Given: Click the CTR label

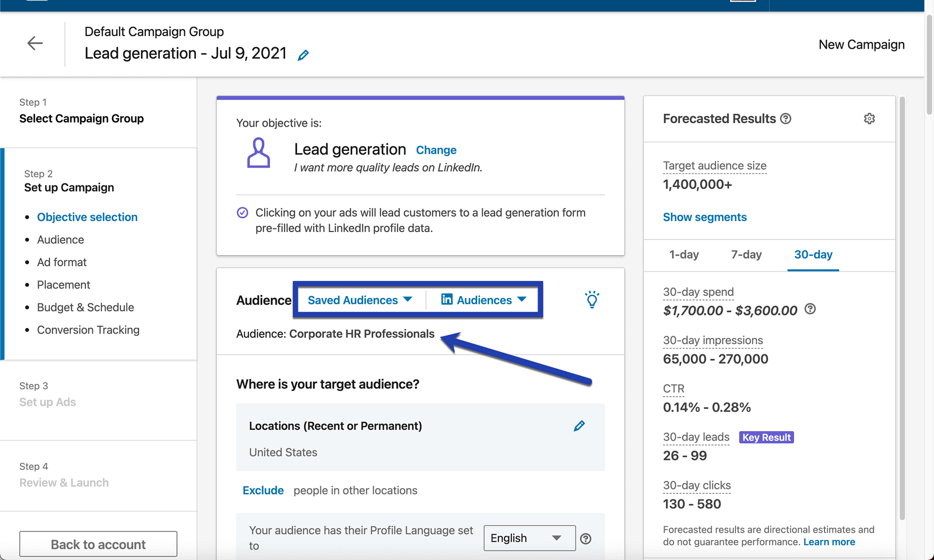Looking at the screenshot, I should (x=673, y=389).
